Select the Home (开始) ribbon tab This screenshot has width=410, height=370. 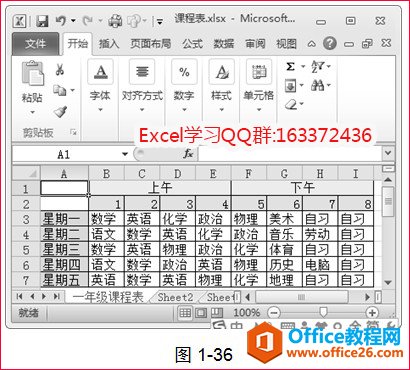(x=77, y=44)
